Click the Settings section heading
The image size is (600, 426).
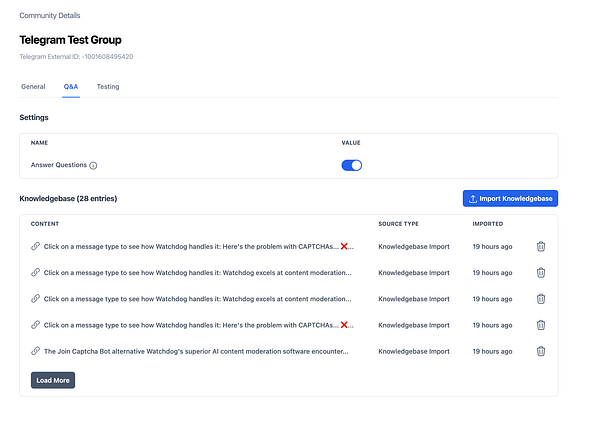point(34,118)
